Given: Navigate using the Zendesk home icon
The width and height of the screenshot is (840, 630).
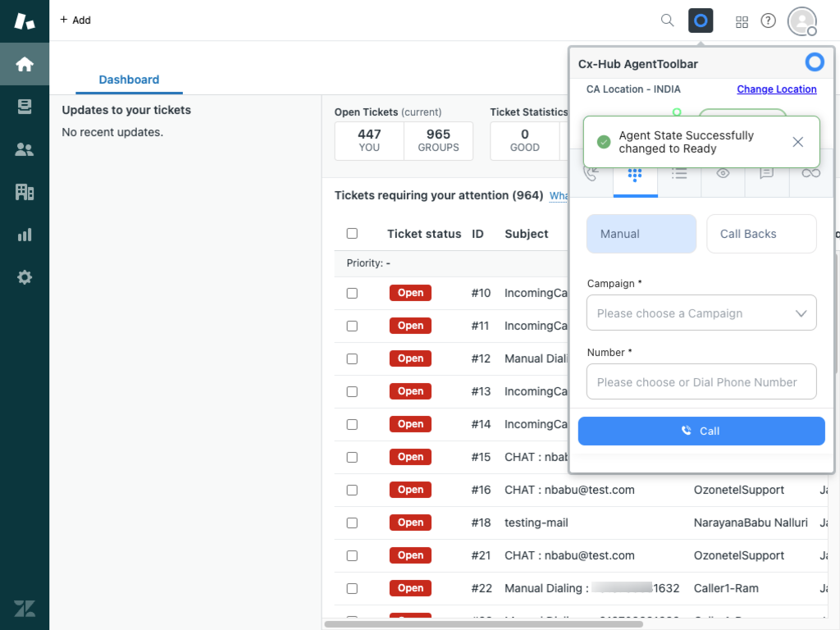Looking at the screenshot, I should coord(24,64).
